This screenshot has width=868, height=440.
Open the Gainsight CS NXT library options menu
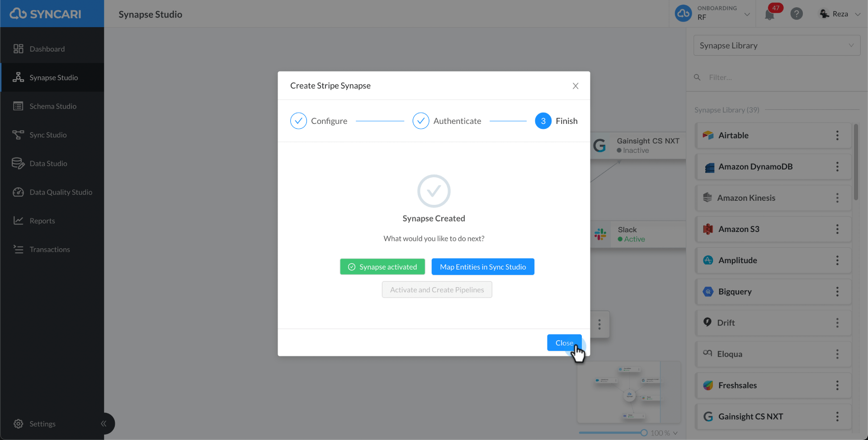837,416
